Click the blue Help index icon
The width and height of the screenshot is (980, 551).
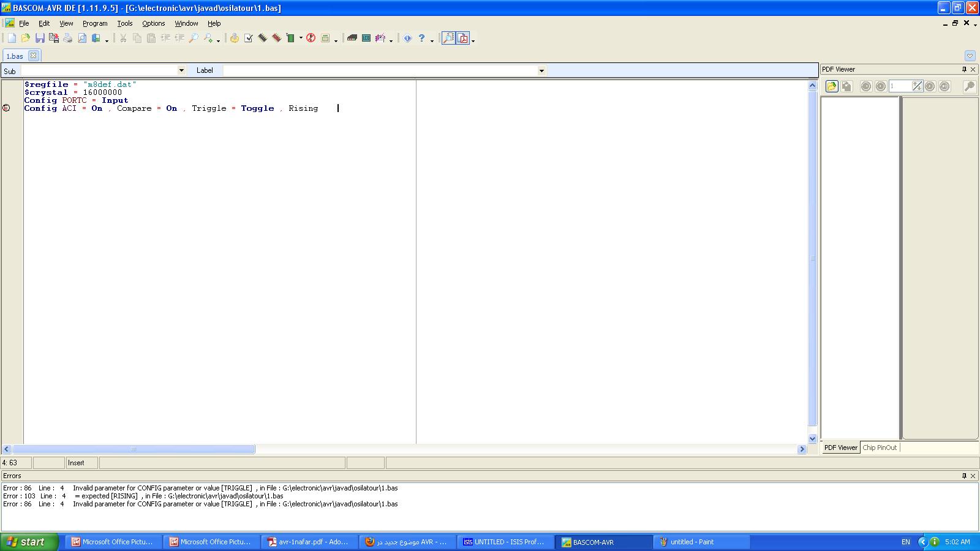(407, 38)
